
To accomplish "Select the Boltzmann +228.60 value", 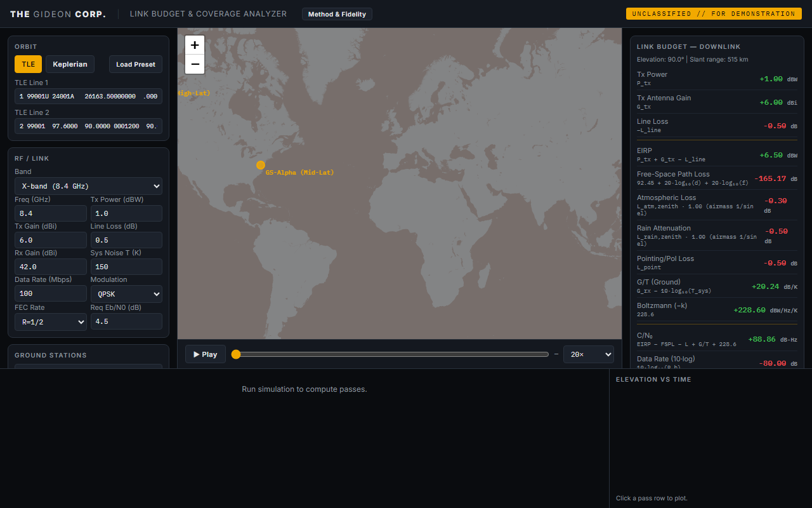I will point(749,310).
